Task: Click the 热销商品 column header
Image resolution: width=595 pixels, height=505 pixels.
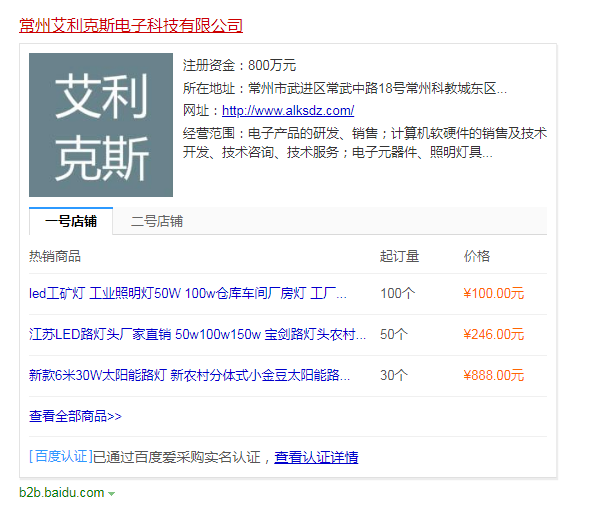Action: point(55,256)
